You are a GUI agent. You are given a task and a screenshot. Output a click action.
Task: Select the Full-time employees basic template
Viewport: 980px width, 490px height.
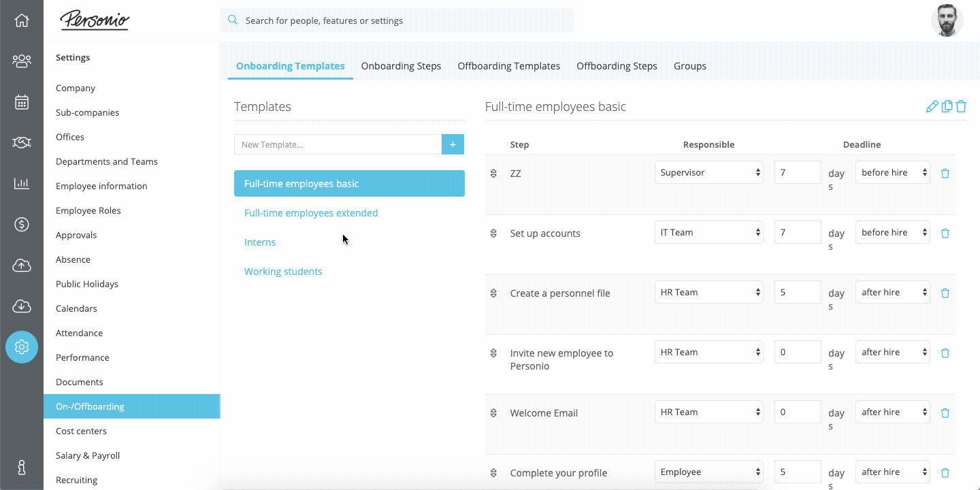click(x=349, y=184)
